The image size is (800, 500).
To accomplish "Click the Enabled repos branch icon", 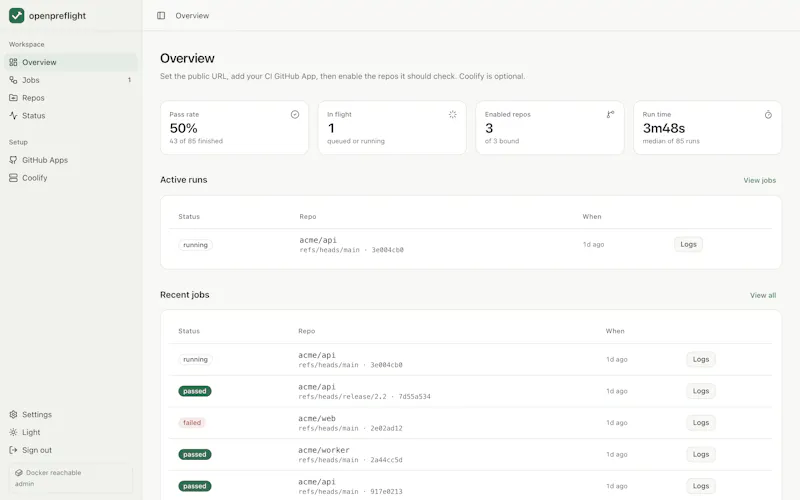I will 610,115.
